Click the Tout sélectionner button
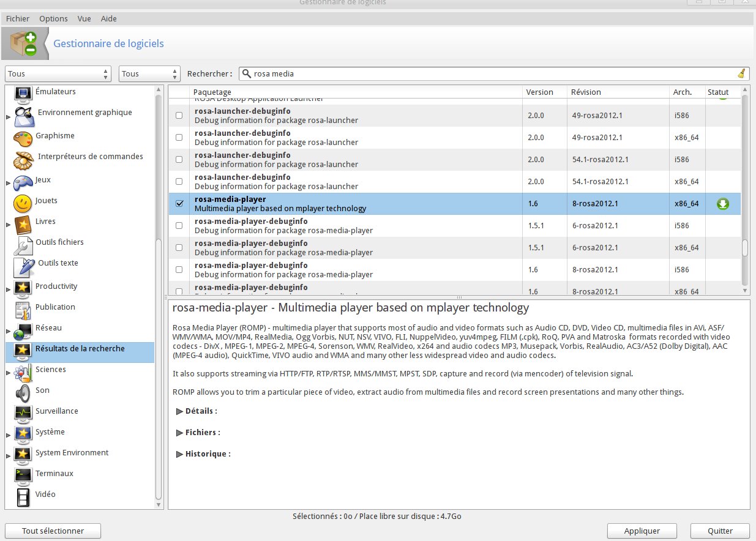Image resolution: width=756 pixels, height=541 pixels. coord(53,531)
